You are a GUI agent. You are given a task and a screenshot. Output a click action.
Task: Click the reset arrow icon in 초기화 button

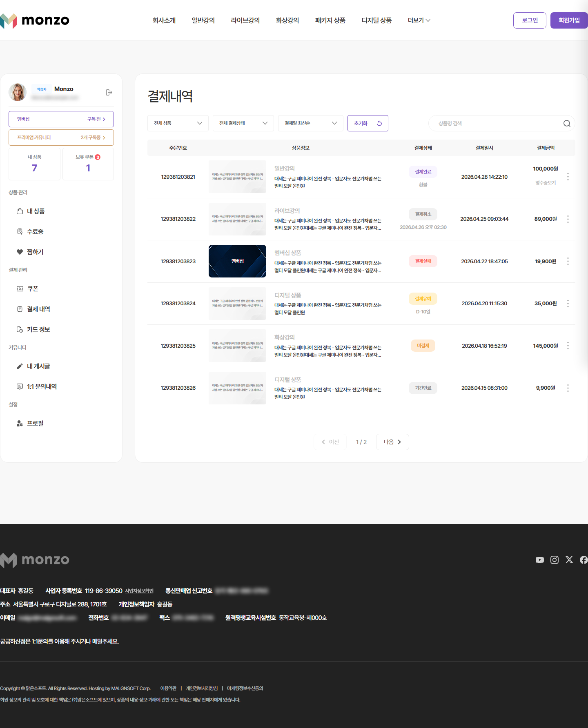379,123
